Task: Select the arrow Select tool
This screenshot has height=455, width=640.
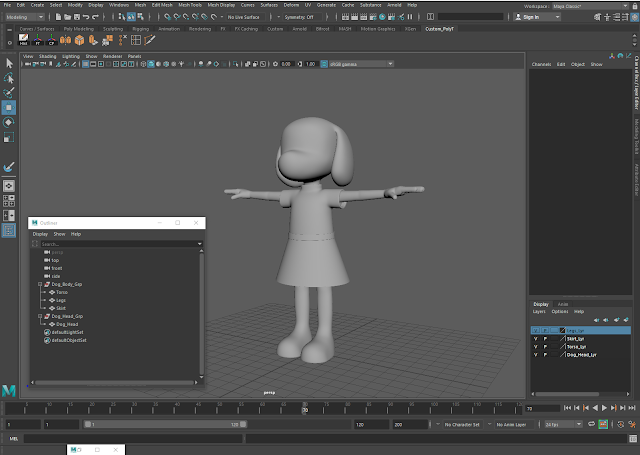Action: click(9, 63)
